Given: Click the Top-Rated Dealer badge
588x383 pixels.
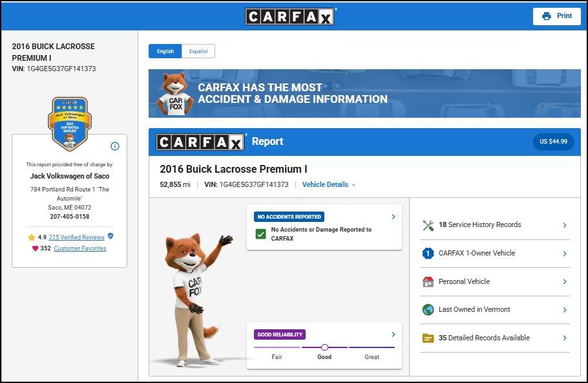Looking at the screenshot, I should coord(70,124).
